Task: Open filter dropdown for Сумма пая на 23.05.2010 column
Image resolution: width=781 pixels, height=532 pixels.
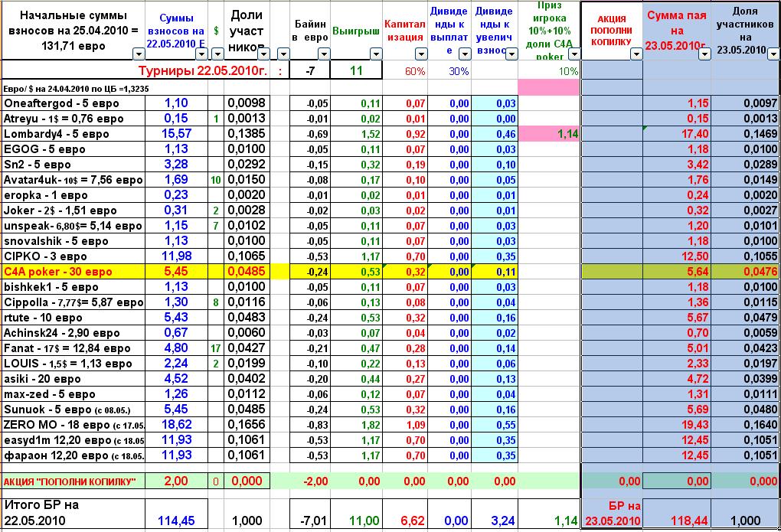Action: (x=704, y=54)
